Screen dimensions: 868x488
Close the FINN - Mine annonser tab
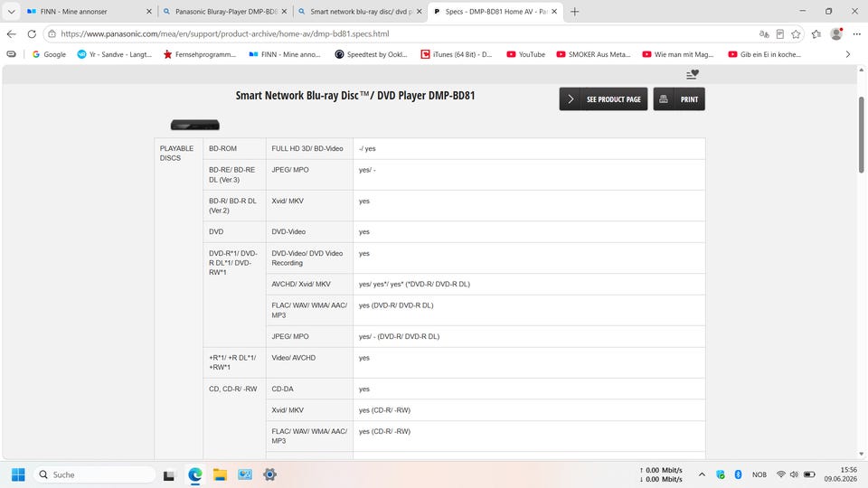pos(149,11)
